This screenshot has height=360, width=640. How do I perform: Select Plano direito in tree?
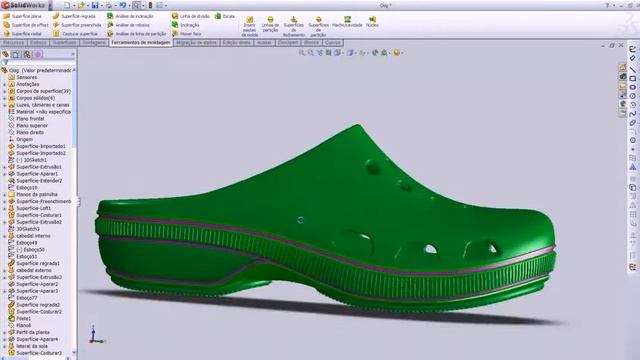pyautogui.click(x=29, y=132)
